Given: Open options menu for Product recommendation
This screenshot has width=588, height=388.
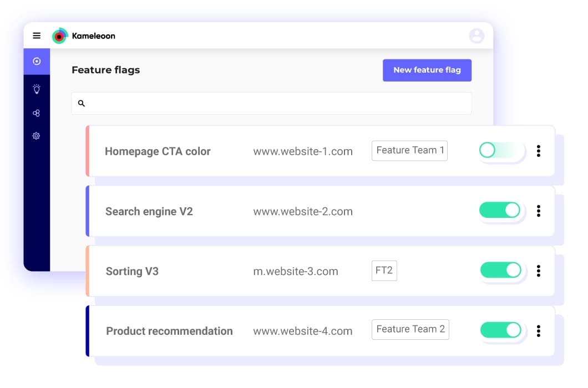Looking at the screenshot, I should coord(539,331).
